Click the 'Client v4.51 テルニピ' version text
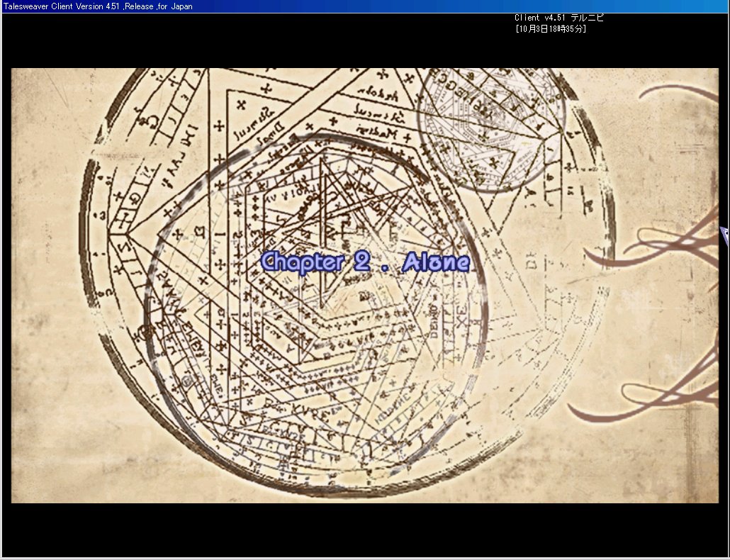The width and height of the screenshot is (730, 560). 559,18
